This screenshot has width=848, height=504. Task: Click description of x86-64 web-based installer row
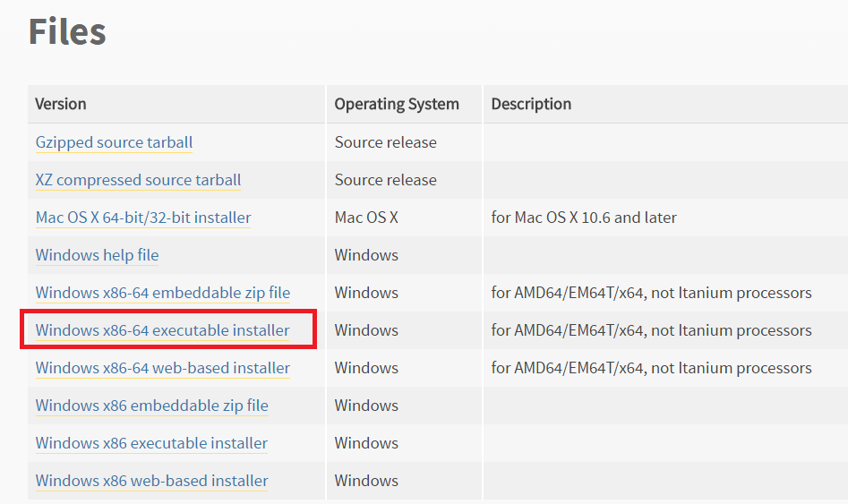click(651, 368)
